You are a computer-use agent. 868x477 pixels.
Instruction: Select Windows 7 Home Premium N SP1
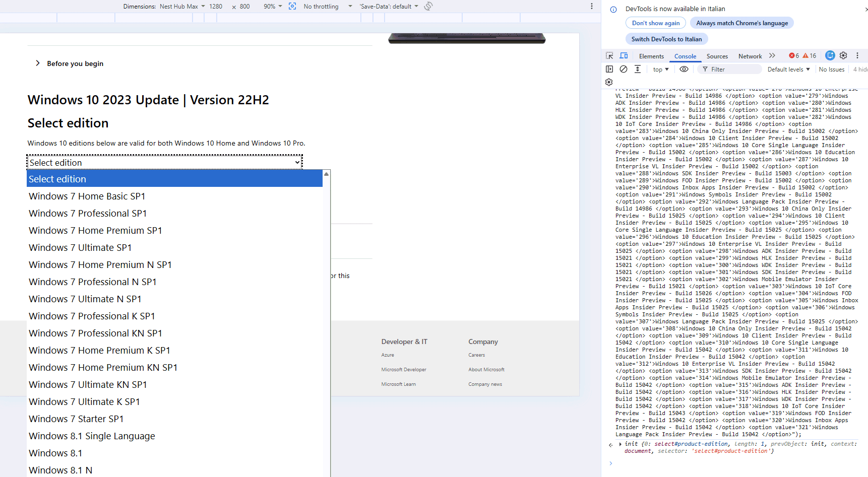174,264
